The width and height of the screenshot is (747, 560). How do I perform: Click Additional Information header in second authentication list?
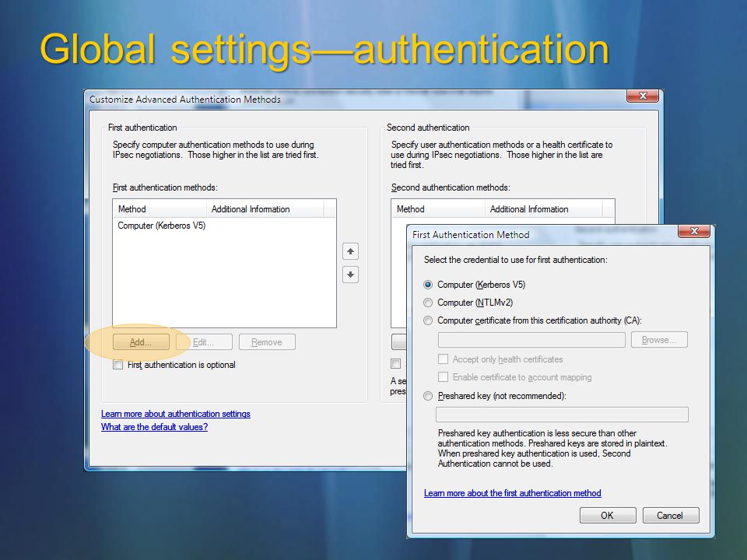pos(544,209)
